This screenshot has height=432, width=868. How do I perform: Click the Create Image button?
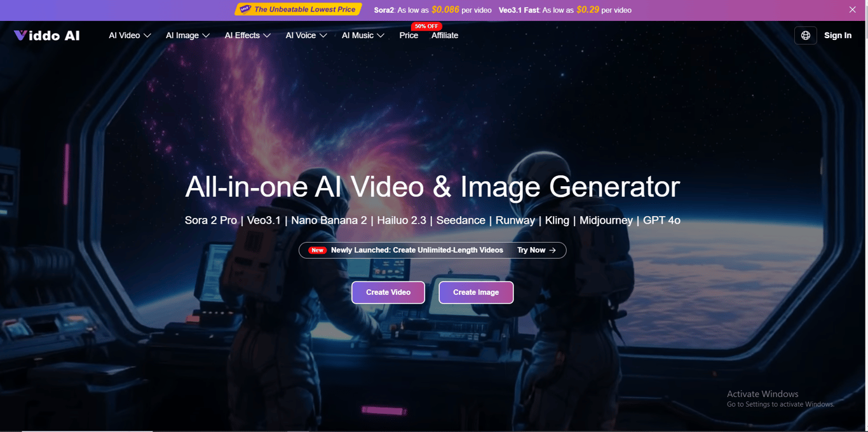pyautogui.click(x=476, y=292)
